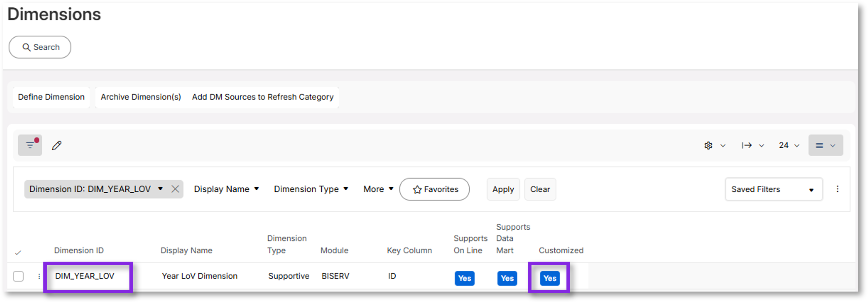
Task: Sort by Supports Data Mart header
Action: pyautogui.click(x=513, y=239)
